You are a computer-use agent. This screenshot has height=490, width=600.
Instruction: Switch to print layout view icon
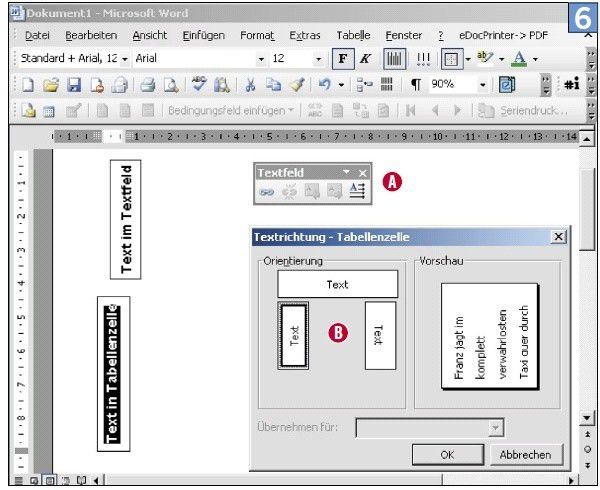(50, 480)
